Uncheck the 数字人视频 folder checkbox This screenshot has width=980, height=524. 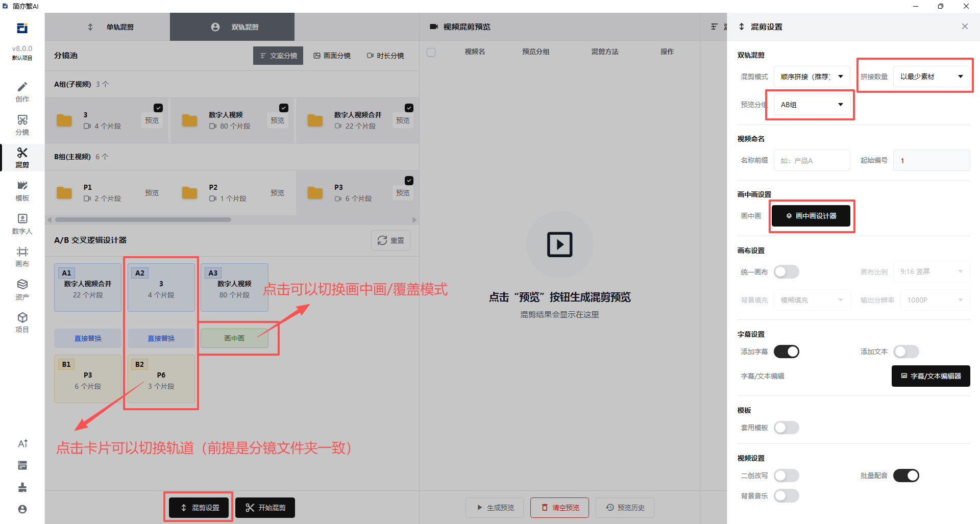(x=284, y=108)
